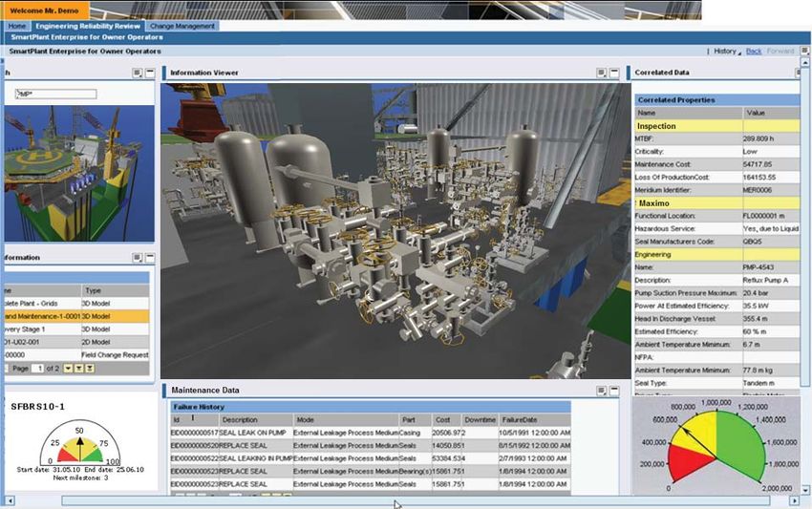812x509 pixels.
Task: Collapse the Maintenance Data panel
Action: (613, 391)
